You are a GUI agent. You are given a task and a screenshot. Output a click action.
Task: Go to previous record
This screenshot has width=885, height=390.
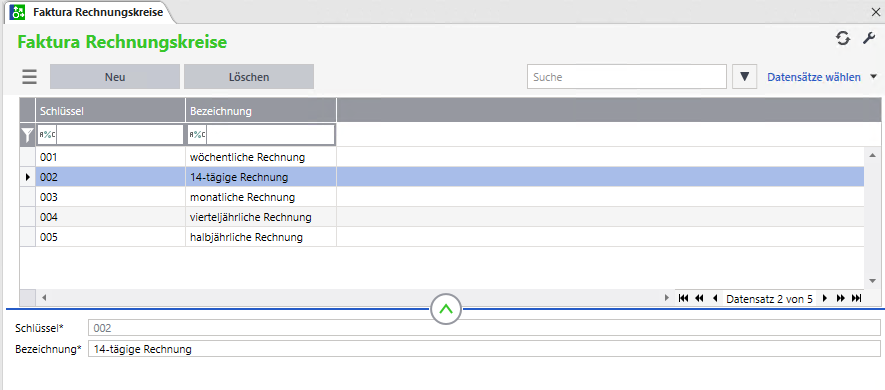[x=715, y=299]
